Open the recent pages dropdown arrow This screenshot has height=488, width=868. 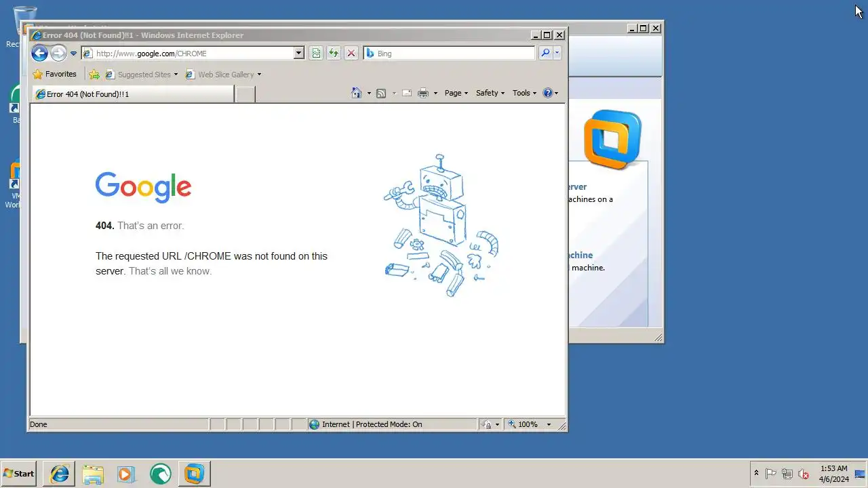(73, 54)
